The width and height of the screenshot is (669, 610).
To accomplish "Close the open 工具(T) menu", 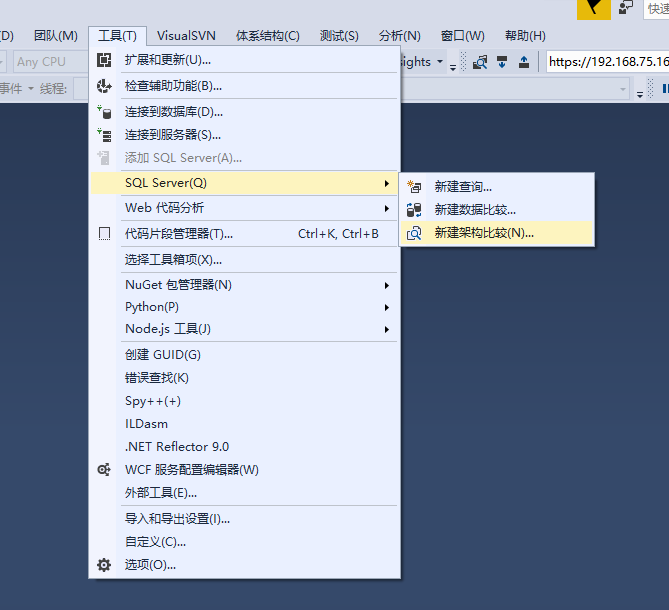I will tap(117, 36).
